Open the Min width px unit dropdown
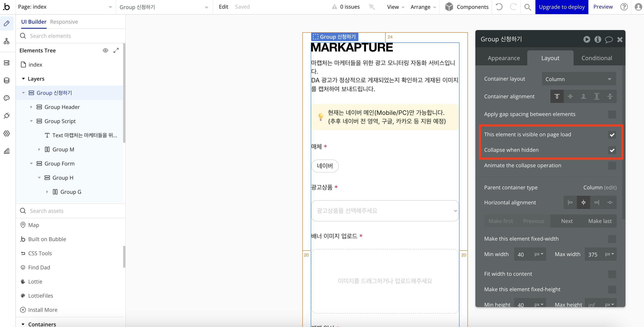The image size is (644, 327). click(x=539, y=254)
